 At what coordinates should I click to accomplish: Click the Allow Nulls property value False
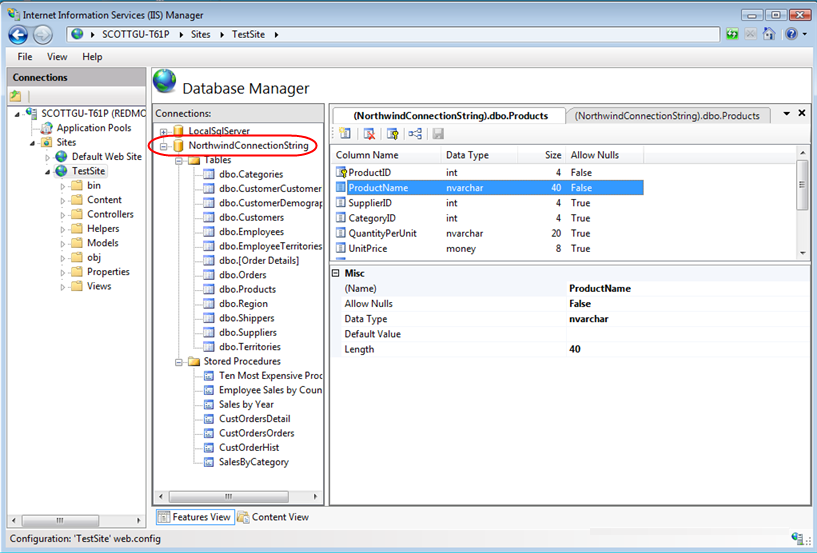[x=580, y=304]
